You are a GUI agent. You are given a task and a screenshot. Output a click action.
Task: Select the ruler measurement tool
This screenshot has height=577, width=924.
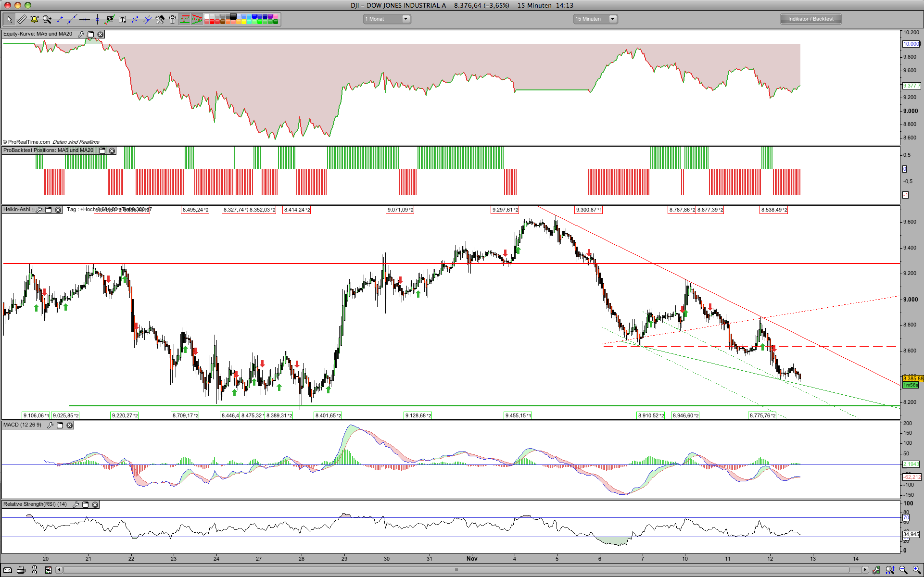22,19
